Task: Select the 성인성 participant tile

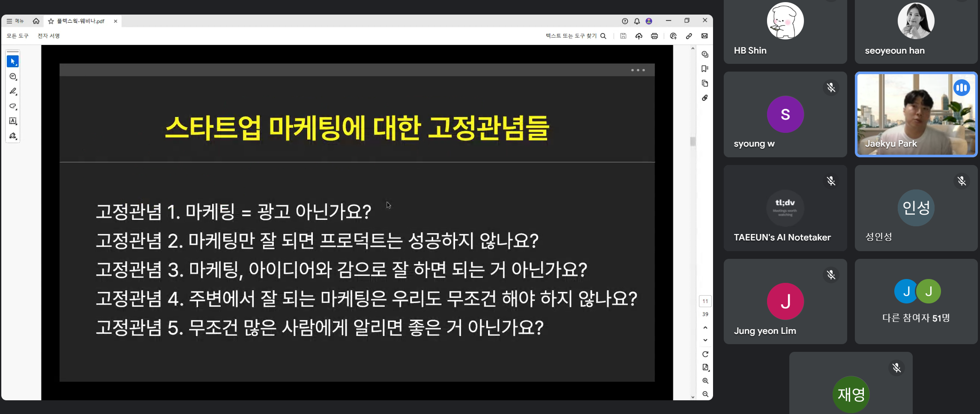Action: (916, 208)
